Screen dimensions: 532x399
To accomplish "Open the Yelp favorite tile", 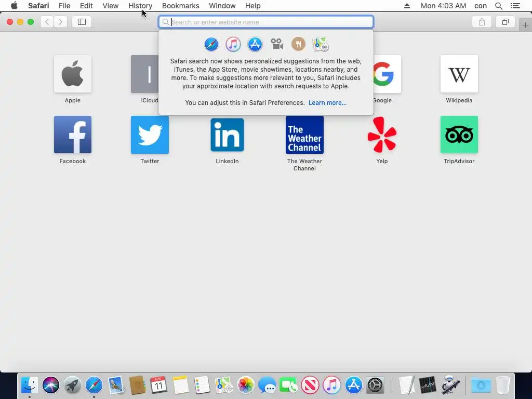I will click(382, 135).
